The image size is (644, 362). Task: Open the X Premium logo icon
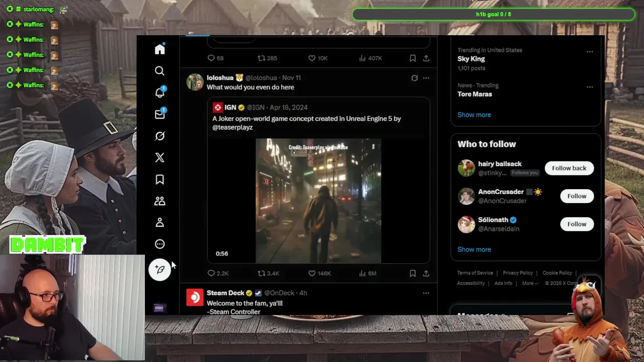[159, 157]
